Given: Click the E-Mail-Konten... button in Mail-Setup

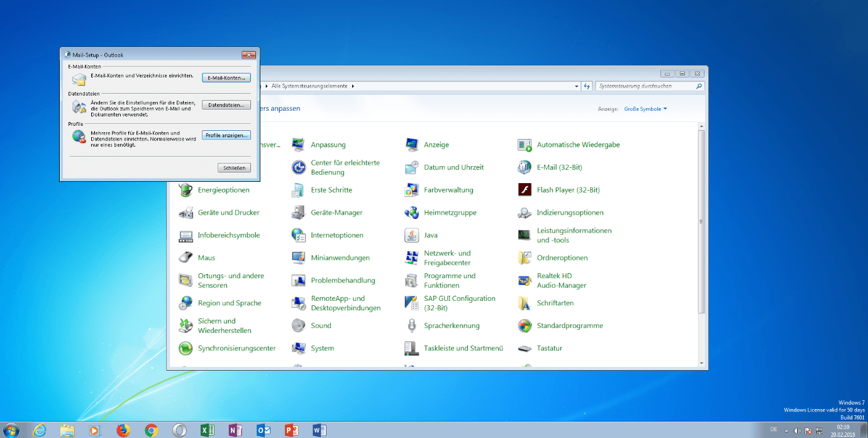Looking at the screenshot, I should pos(226,77).
